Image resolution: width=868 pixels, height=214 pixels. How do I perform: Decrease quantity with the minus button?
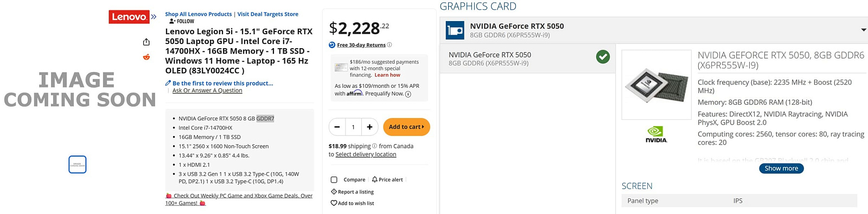[337, 127]
